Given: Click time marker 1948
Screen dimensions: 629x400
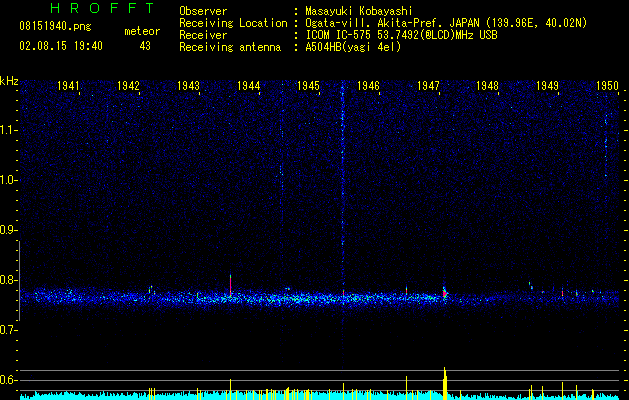Looking at the screenshot, I should (487, 85).
